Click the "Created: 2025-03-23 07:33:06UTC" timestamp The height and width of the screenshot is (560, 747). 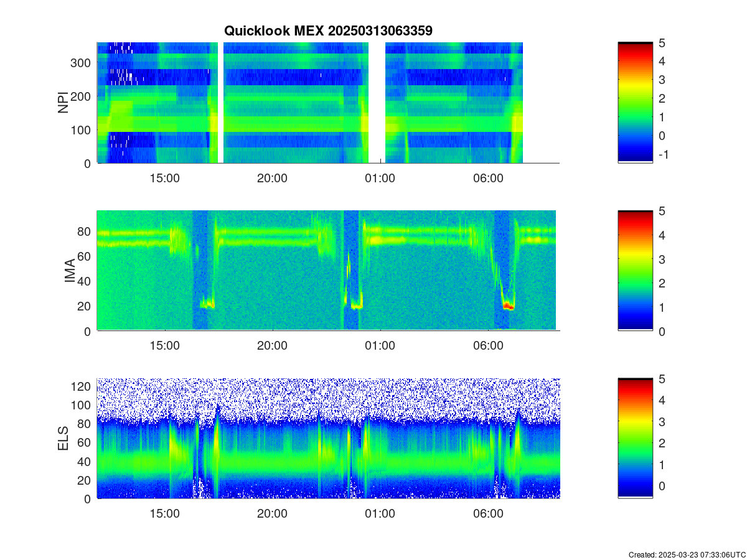(687, 554)
